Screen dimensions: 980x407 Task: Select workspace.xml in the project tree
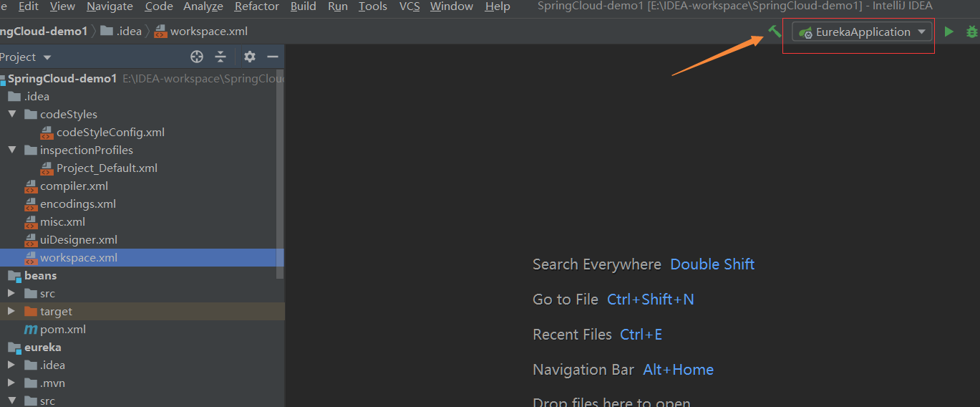click(x=142, y=258)
